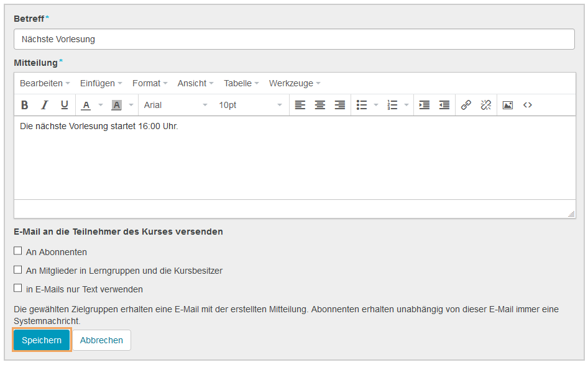Underline the selected text

(64, 104)
